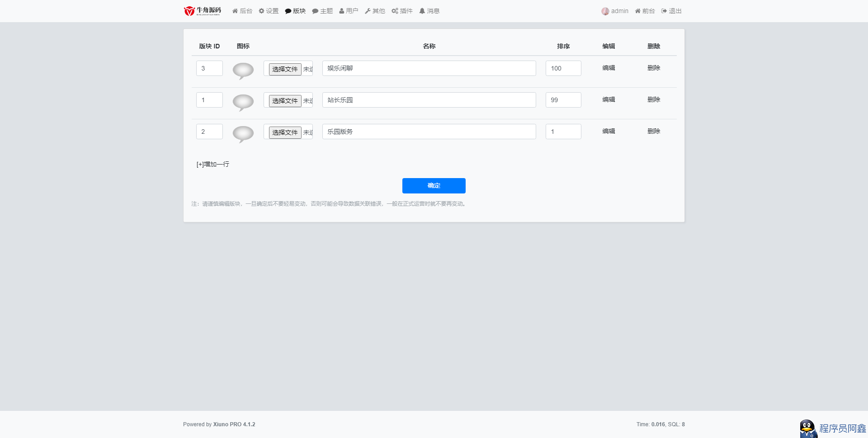The width and height of the screenshot is (868, 438).
Task: Click the Xiuno PRO 4.1.2 footer text
Action: pos(234,424)
